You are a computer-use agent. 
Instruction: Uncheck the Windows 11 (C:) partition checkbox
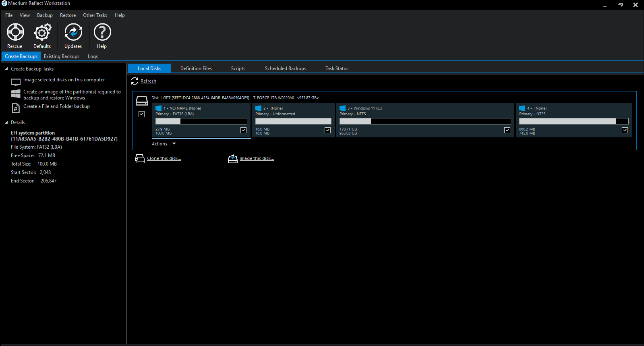(x=507, y=130)
